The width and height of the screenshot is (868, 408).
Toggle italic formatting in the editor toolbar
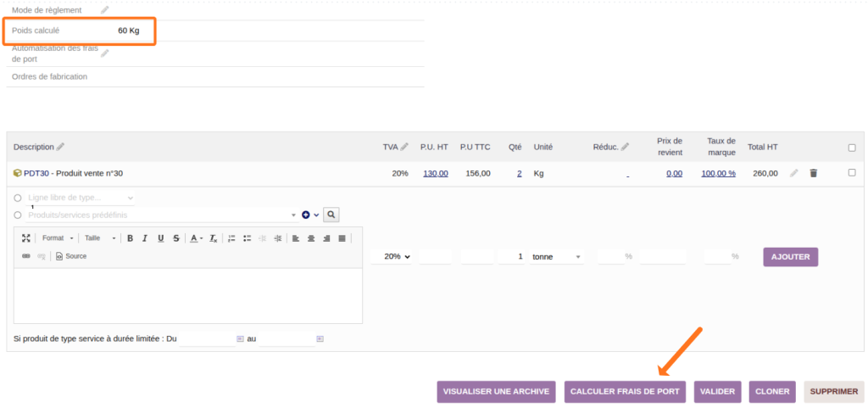(x=145, y=238)
